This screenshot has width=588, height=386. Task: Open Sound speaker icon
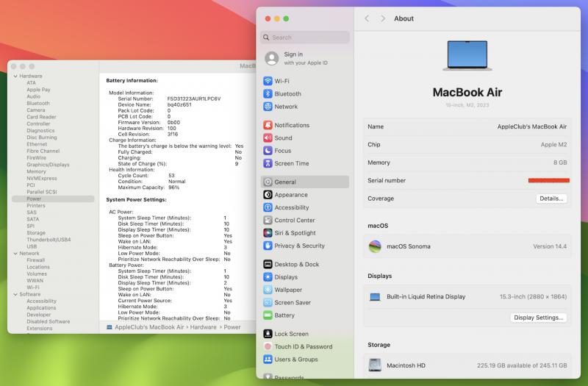(x=268, y=137)
